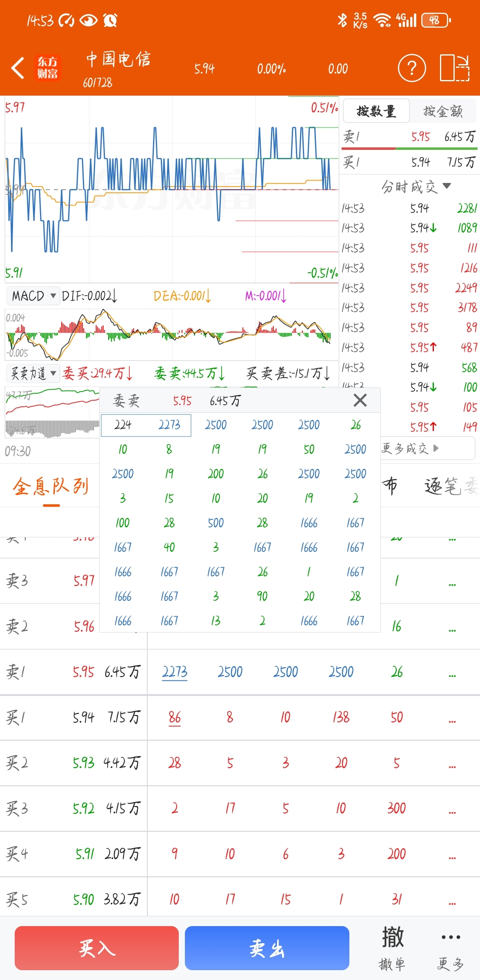Tap the alarm clock status icon
480x980 pixels.
(110, 20)
